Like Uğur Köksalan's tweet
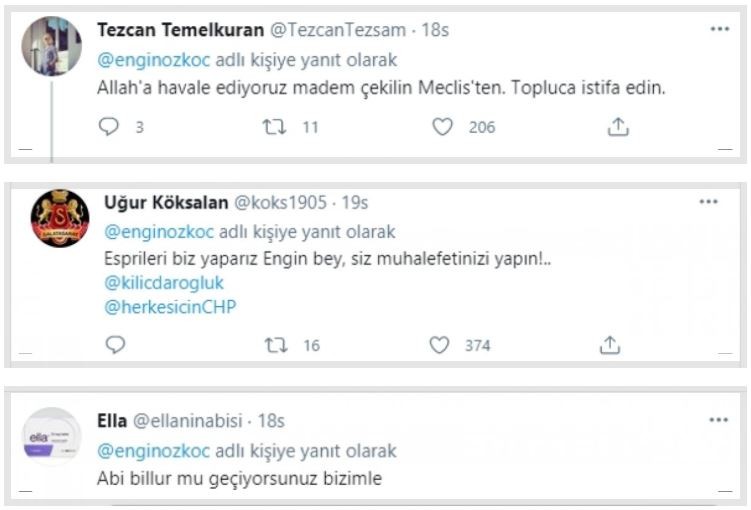 point(439,344)
